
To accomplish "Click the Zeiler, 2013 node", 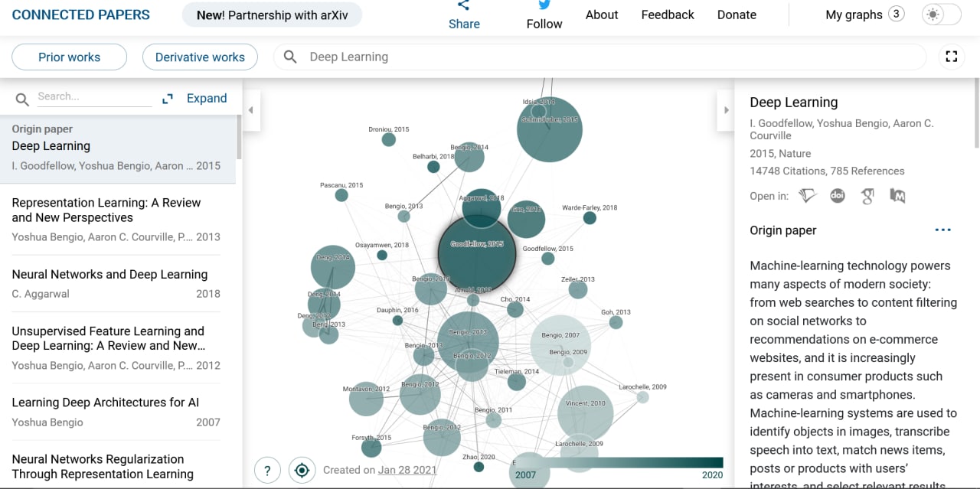I will (578, 289).
